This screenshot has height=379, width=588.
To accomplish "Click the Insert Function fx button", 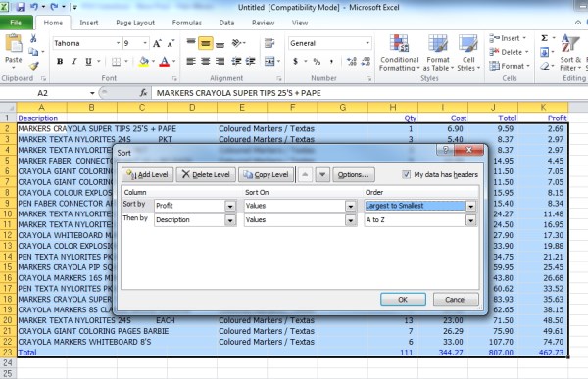I will tap(143, 93).
